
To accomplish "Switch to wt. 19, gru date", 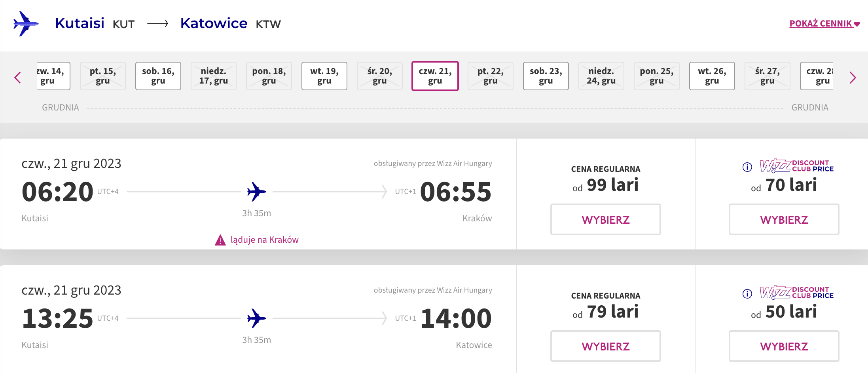I will (x=324, y=76).
